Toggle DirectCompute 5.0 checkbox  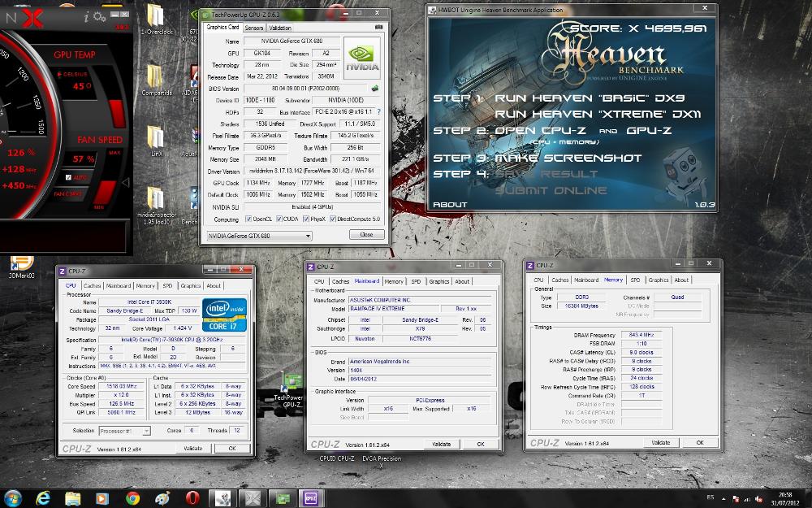point(333,219)
